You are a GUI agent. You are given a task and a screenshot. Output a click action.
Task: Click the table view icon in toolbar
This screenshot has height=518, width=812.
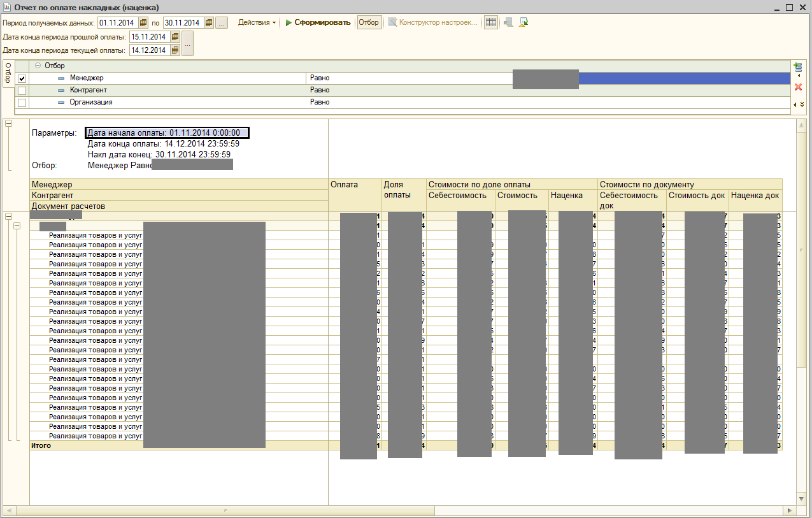tap(490, 22)
